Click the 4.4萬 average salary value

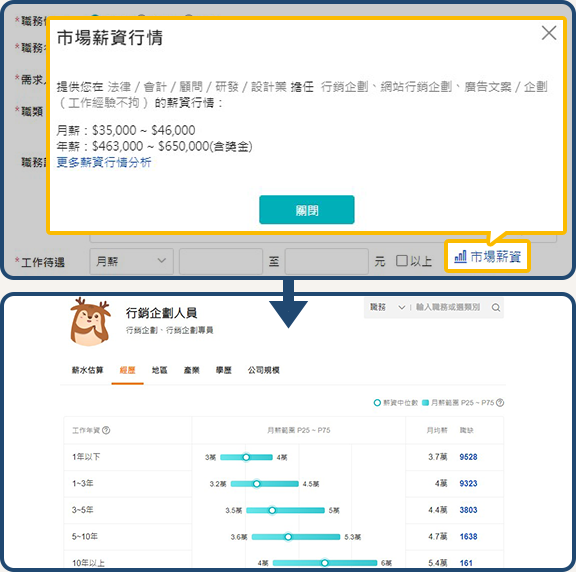point(438,510)
